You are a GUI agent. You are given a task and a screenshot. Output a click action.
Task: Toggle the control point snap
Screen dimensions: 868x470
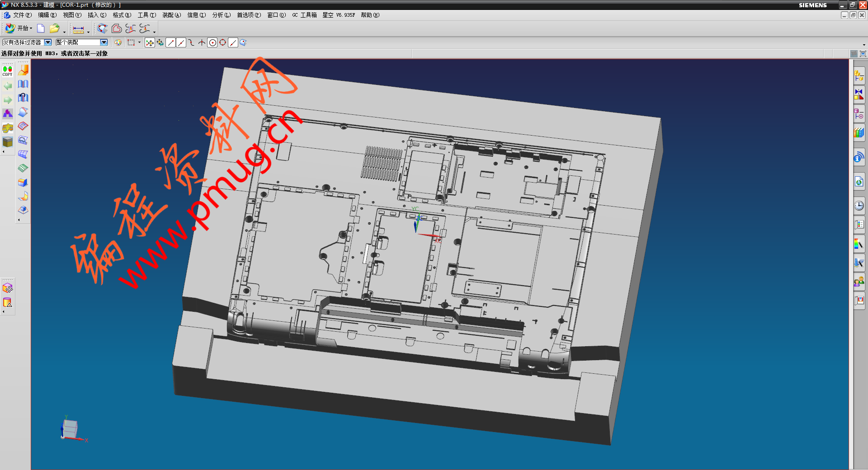tap(191, 42)
